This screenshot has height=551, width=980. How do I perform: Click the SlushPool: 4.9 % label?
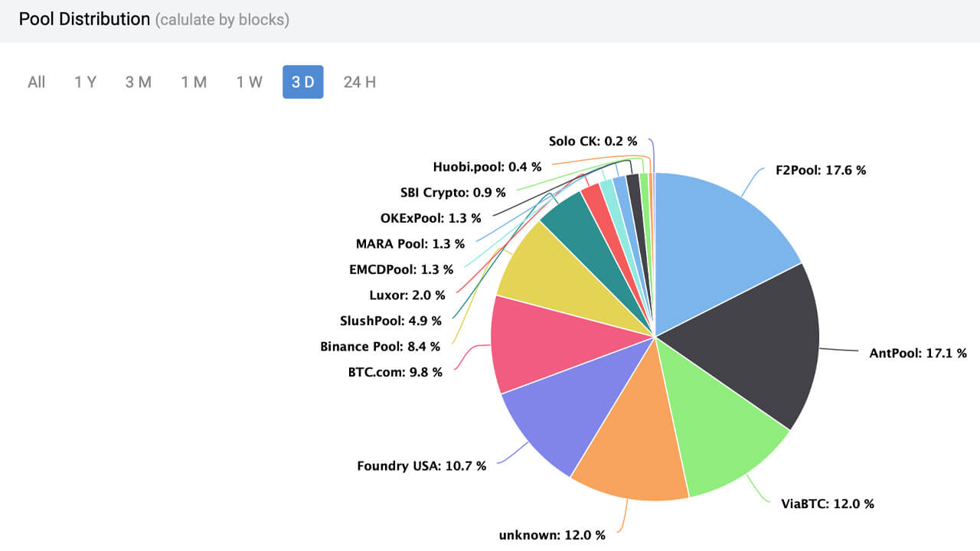(391, 321)
